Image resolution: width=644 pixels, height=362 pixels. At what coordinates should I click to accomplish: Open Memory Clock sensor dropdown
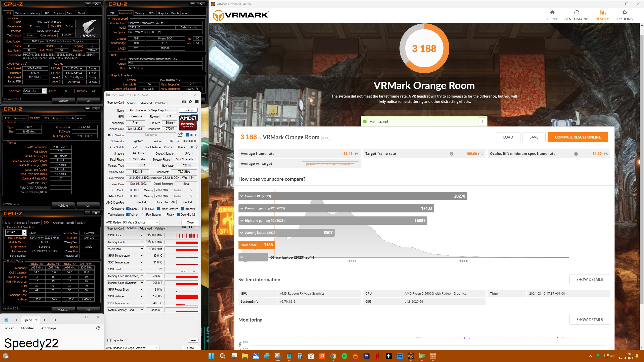[x=142, y=242]
